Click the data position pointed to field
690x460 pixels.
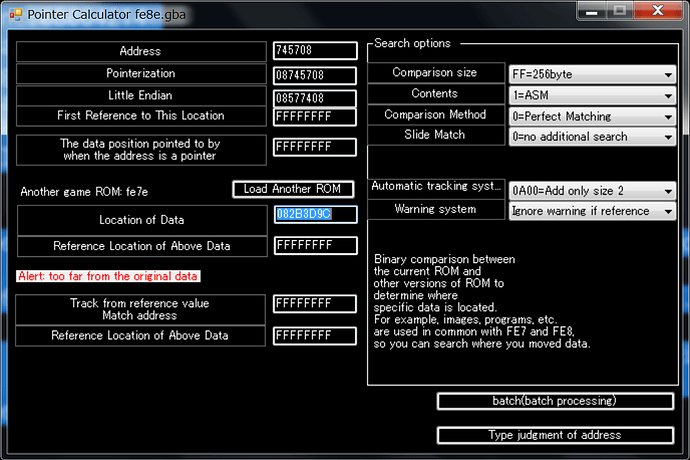tap(315, 147)
